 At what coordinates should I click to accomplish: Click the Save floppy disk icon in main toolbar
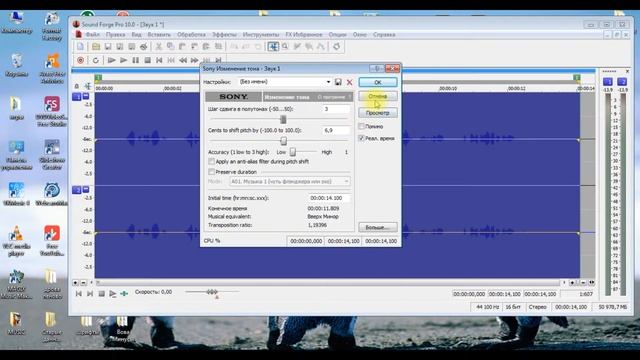coord(108,47)
